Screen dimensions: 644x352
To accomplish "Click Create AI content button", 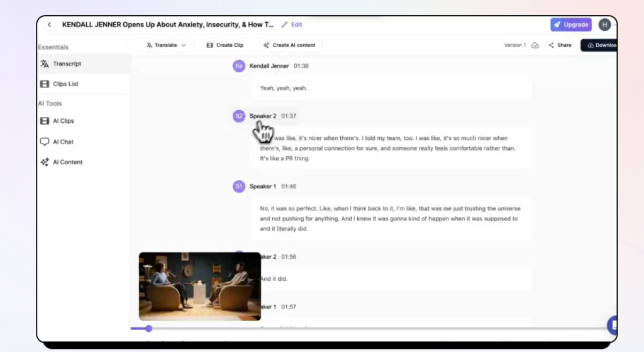I will point(289,45).
